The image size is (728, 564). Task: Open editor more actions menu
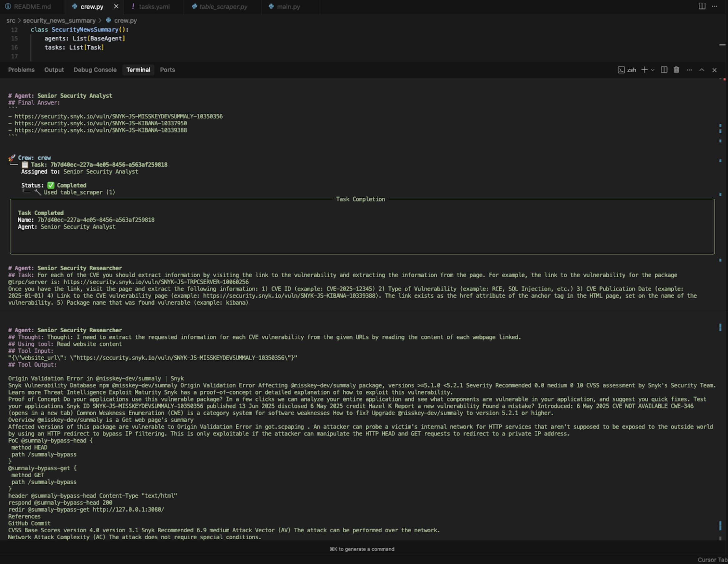(714, 6)
